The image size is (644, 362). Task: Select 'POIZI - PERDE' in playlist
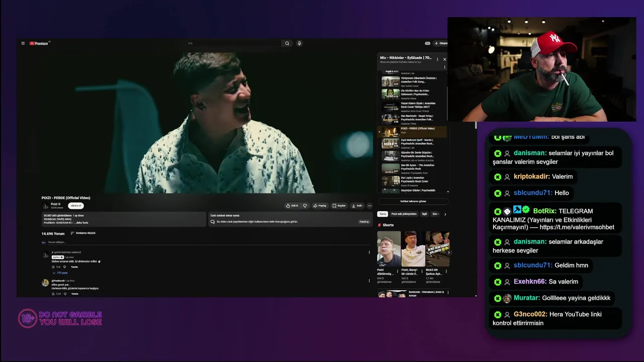point(413,131)
